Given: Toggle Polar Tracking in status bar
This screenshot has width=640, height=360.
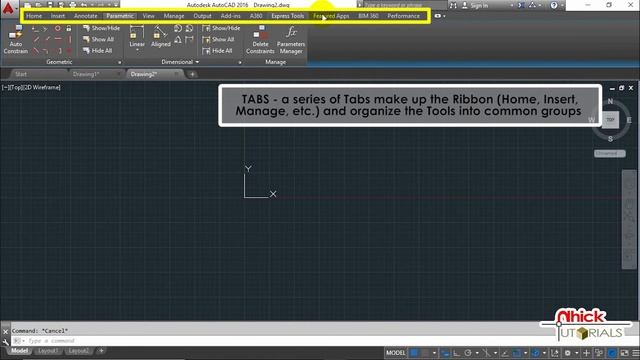Looking at the screenshot, I should (468, 353).
